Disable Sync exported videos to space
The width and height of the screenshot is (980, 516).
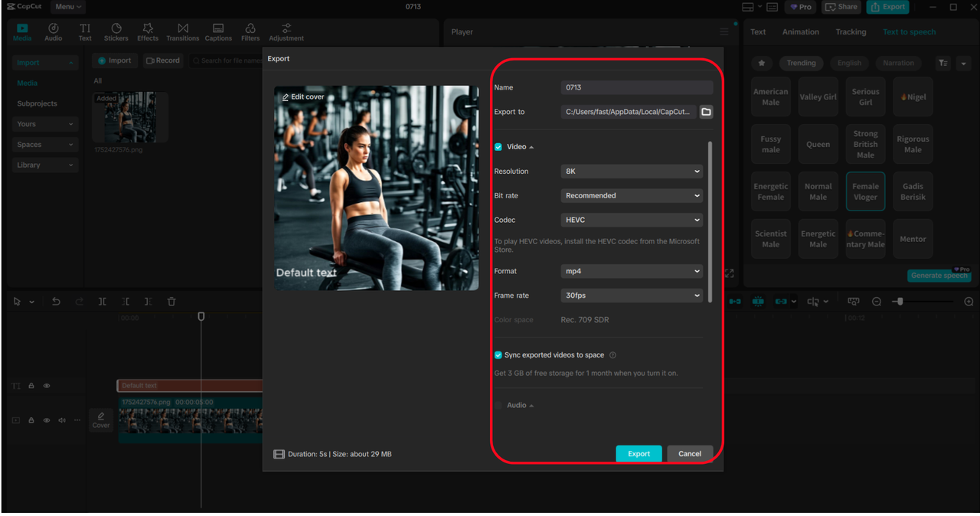click(498, 355)
